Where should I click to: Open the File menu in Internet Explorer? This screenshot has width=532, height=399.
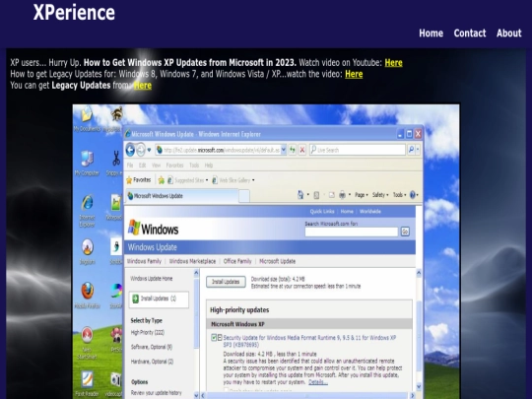coord(130,166)
